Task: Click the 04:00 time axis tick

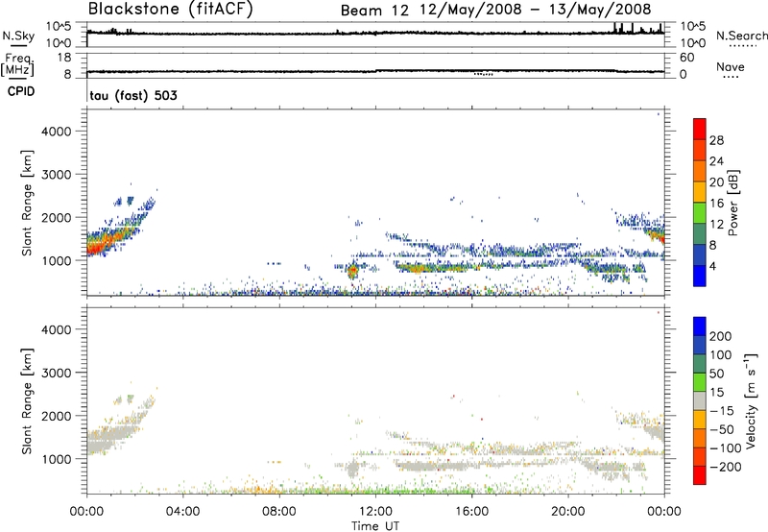Action: pos(182,512)
